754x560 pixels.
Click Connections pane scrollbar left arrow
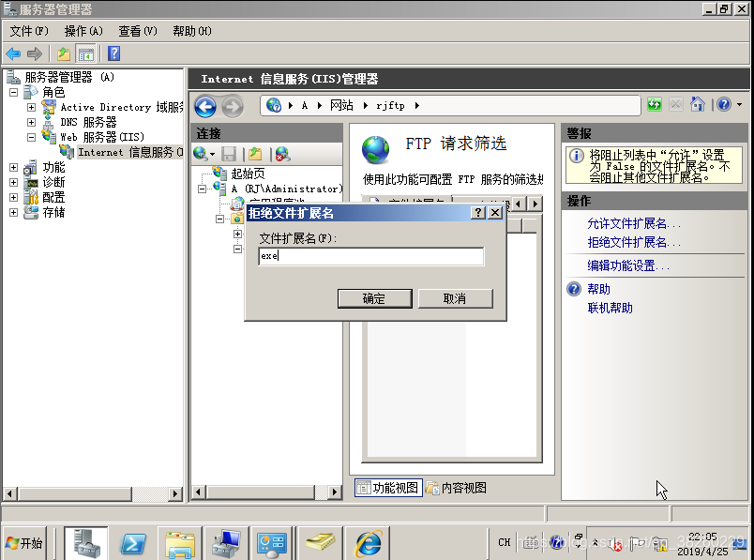point(198,492)
